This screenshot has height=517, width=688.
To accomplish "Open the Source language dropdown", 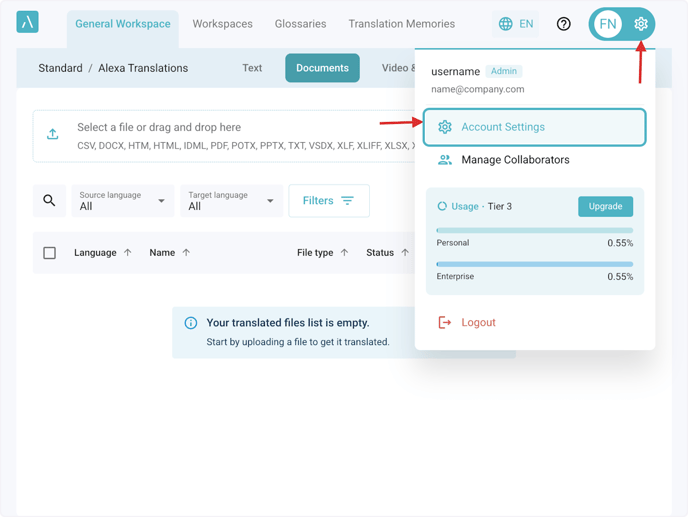I will coord(123,201).
